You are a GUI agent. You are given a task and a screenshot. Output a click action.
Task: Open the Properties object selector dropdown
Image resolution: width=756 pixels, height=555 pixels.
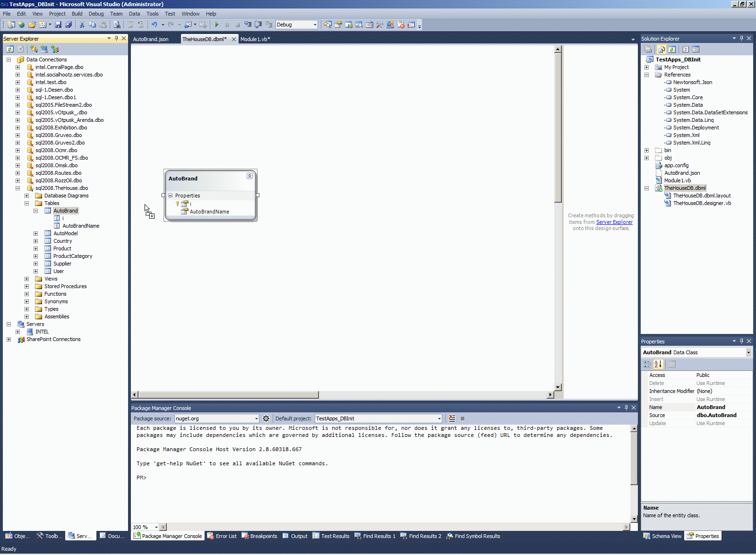click(x=748, y=352)
